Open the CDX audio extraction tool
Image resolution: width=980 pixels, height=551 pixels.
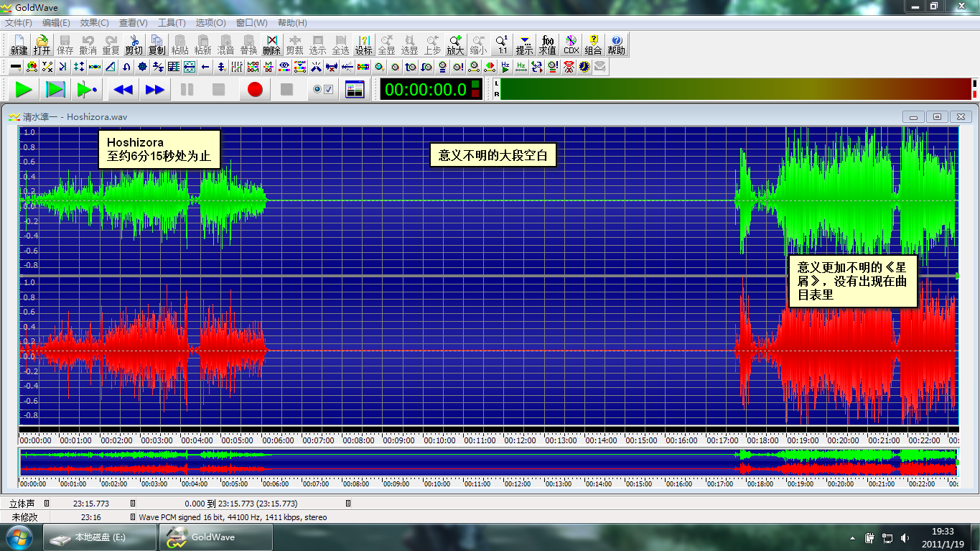coord(571,45)
